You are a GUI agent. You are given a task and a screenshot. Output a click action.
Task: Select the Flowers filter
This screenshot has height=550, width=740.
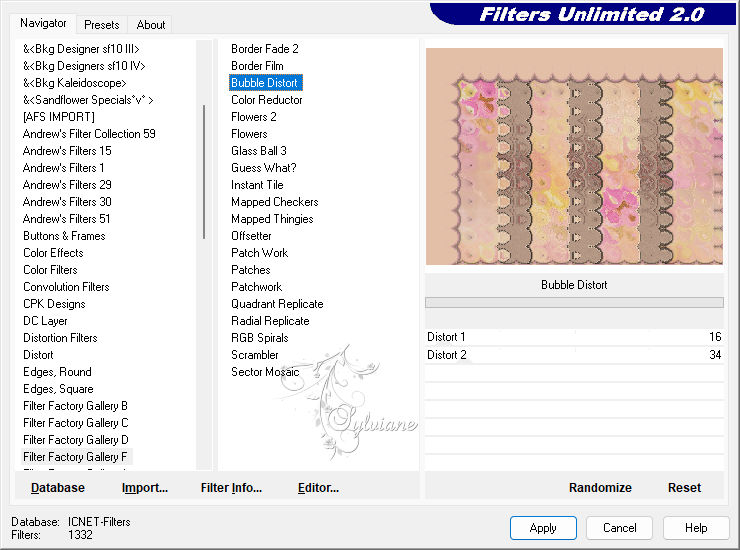(249, 134)
